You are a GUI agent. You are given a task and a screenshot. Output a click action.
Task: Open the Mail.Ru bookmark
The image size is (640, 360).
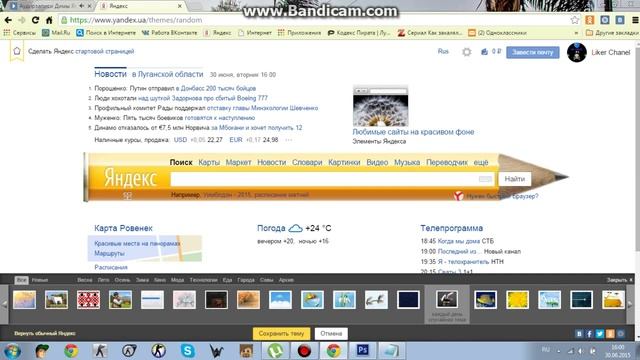[x=56, y=33]
